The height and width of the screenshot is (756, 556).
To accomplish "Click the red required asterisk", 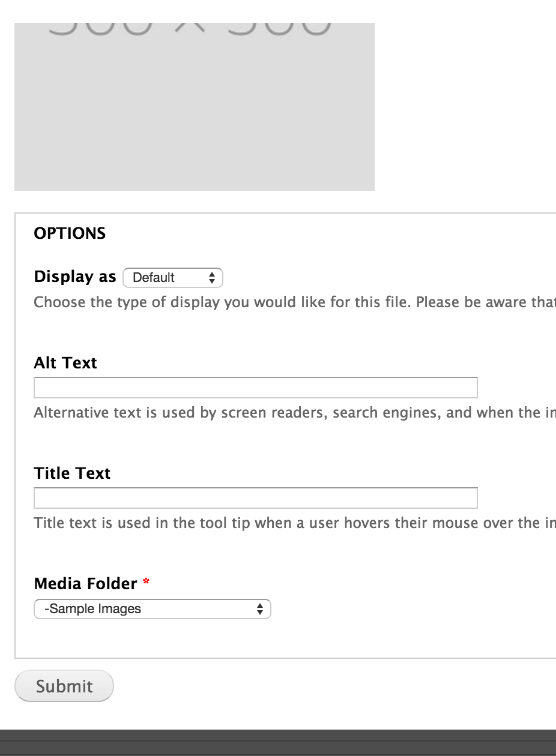I will pyautogui.click(x=147, y=582).
